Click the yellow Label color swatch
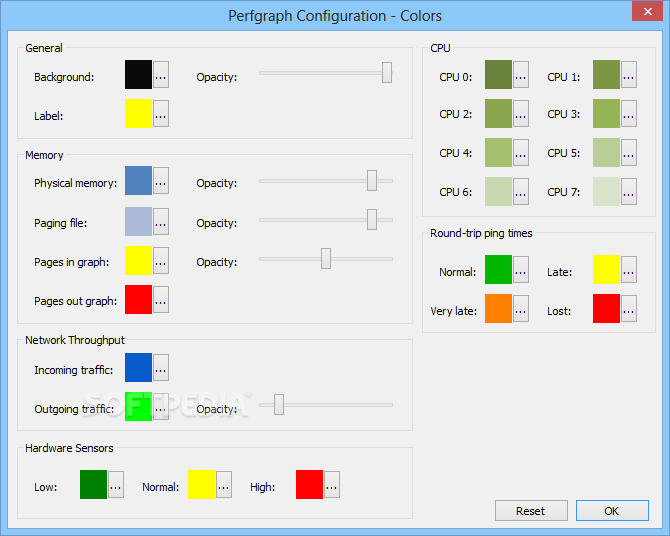The image size is (670, 536). (x=138, y=113)
